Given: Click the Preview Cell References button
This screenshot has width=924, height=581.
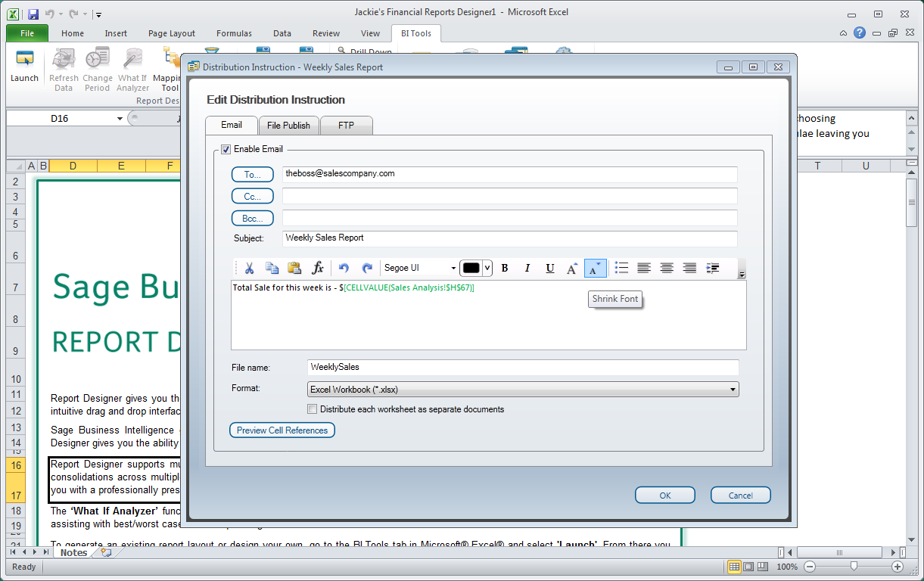Looking at the screenshot, I should click(x=282, y=430).
